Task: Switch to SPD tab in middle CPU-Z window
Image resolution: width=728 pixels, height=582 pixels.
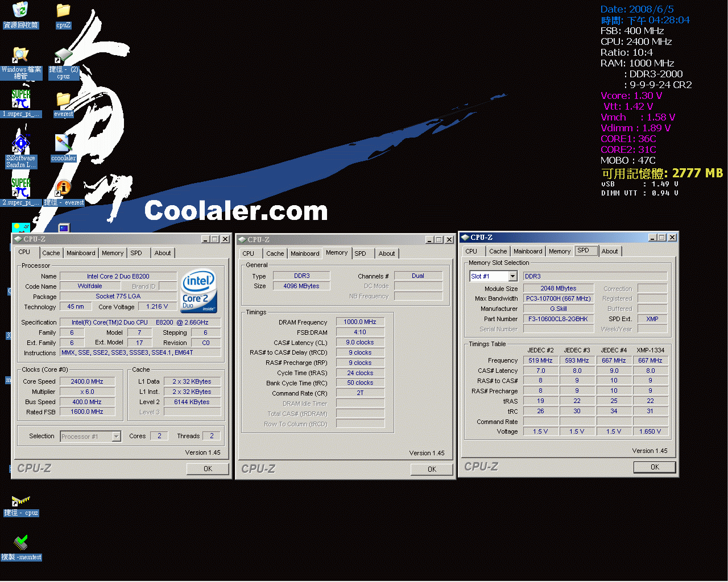Action: tap(360, 254)
